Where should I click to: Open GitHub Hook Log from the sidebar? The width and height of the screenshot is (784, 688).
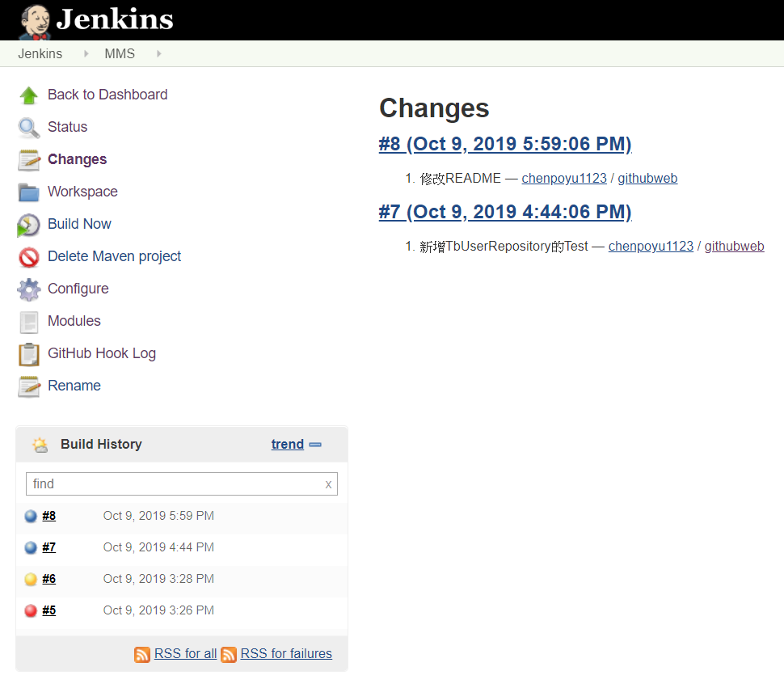(102, 353)
